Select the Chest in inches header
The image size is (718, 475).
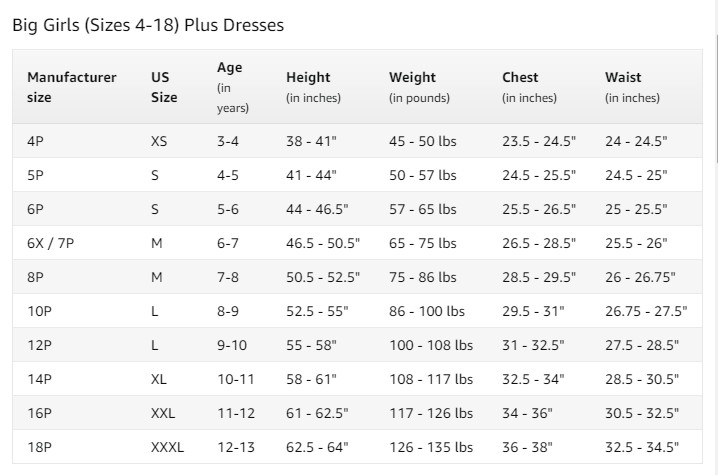pyautogui.click(x=529, y=87)
